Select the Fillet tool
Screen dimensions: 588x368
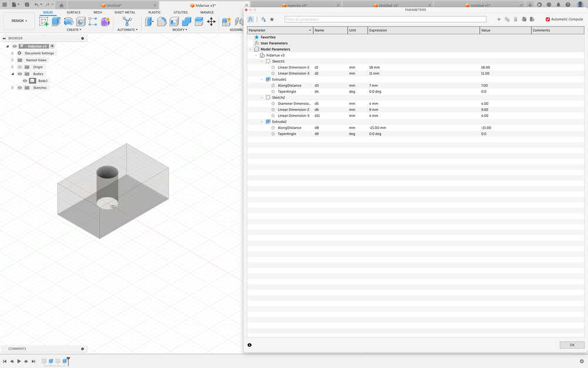tap(162, 21)
